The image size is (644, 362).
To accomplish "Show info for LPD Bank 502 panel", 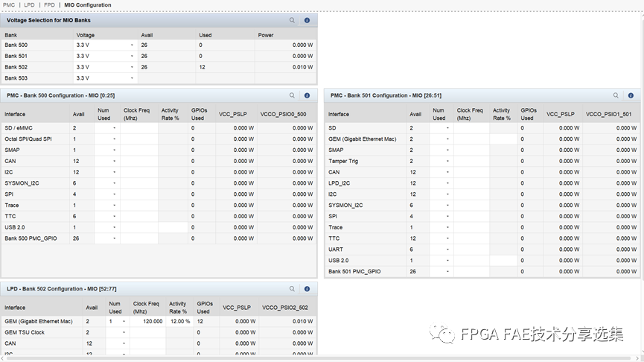I will [307, 289].
